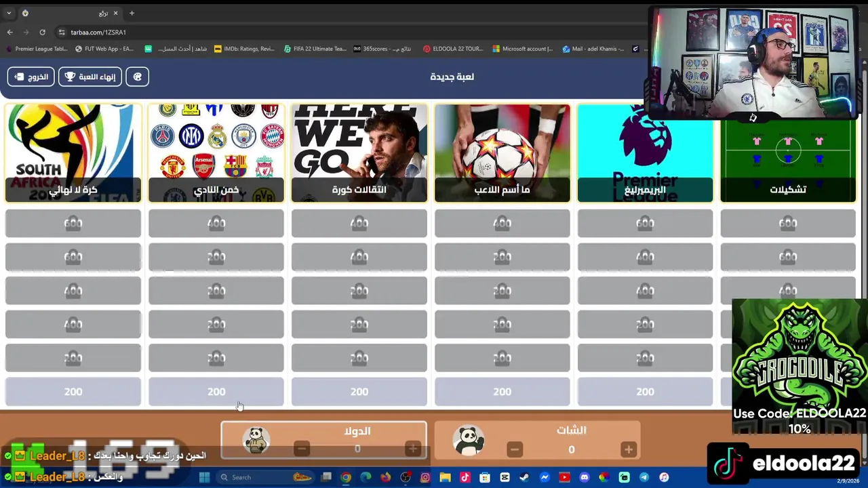The image size is (868, 488).
Task: Open the Premier League Table bookmark
Action: pos(37,49)
